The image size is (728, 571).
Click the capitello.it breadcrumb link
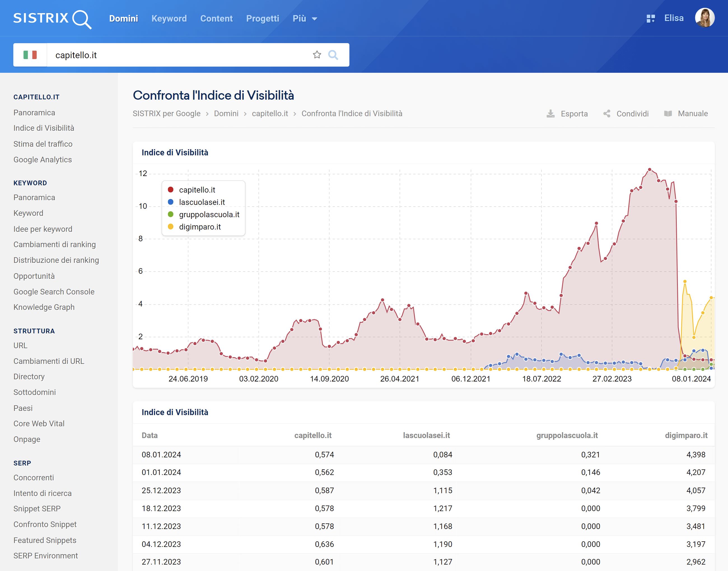(x=270, y=114)
